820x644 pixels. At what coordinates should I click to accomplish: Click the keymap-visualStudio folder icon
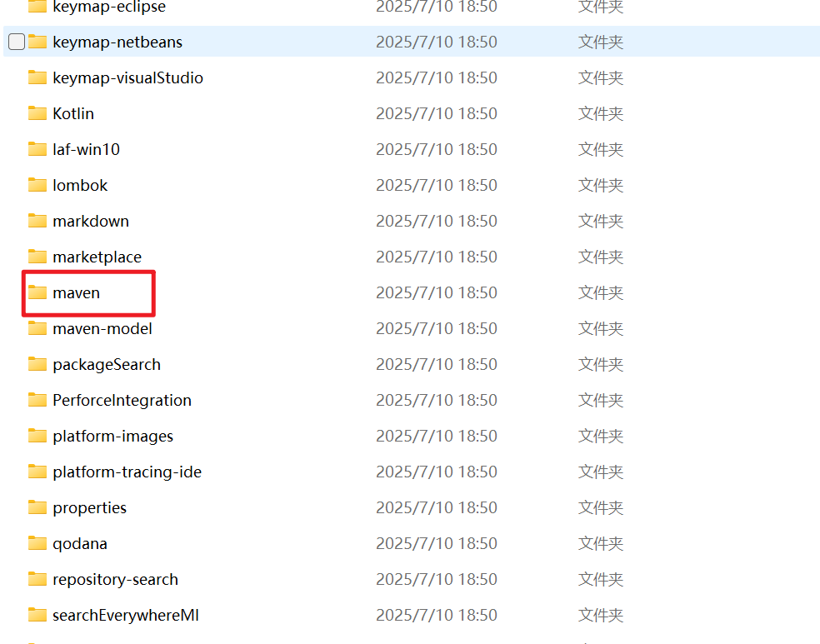(x=37, y=77)
